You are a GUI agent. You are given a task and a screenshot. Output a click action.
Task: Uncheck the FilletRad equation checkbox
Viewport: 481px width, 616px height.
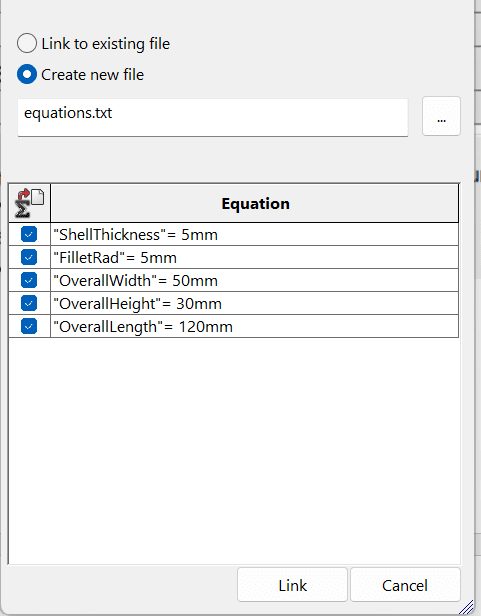(29, 257)
